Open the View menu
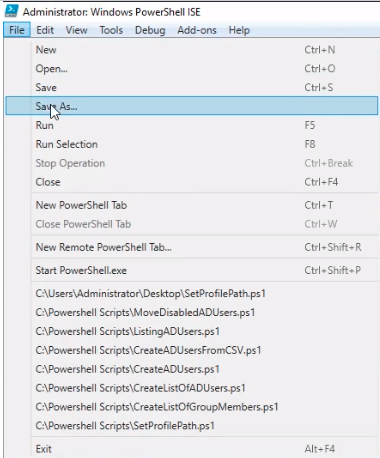380x458 pixels. pyautogui.click(x=76, y=30)
